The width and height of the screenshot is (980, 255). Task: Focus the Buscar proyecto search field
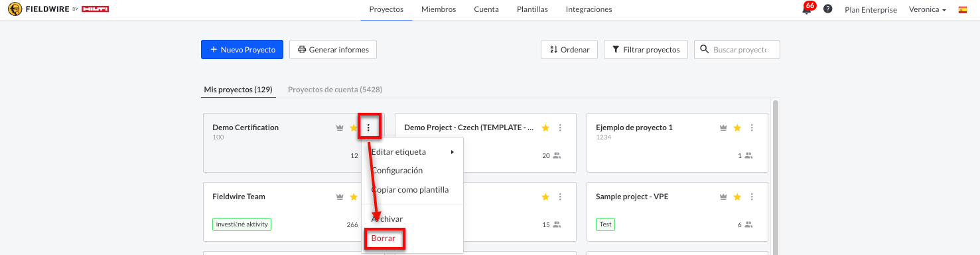pyautogui.click(x=737, y=49)
